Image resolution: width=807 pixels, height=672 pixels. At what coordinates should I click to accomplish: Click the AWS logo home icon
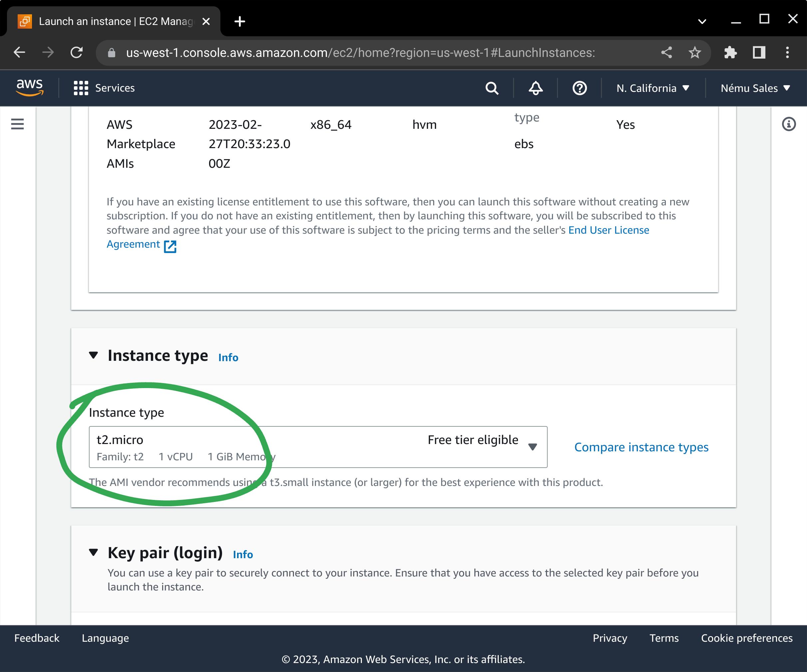click(x=30, y=88)
